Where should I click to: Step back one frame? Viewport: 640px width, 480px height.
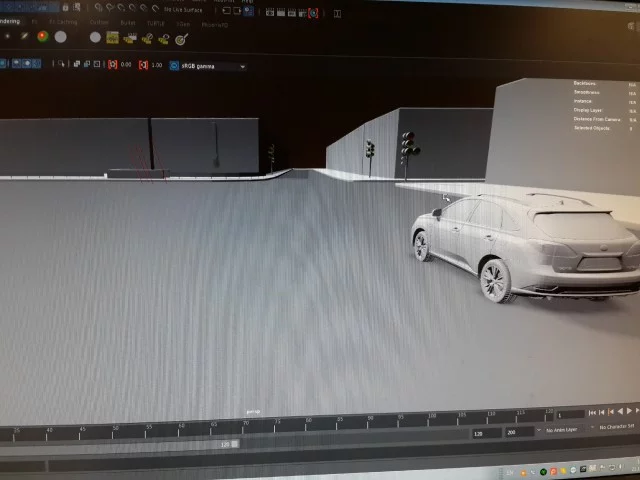click(x=601, y=413)
